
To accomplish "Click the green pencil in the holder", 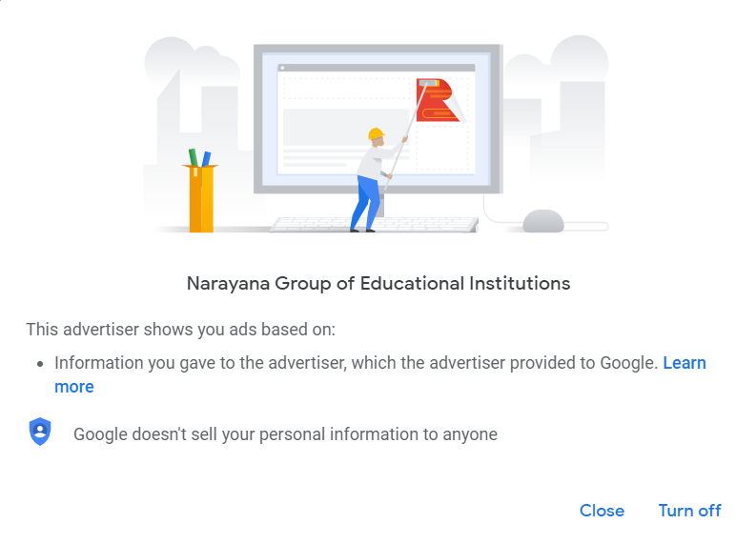I will [193, 157].
